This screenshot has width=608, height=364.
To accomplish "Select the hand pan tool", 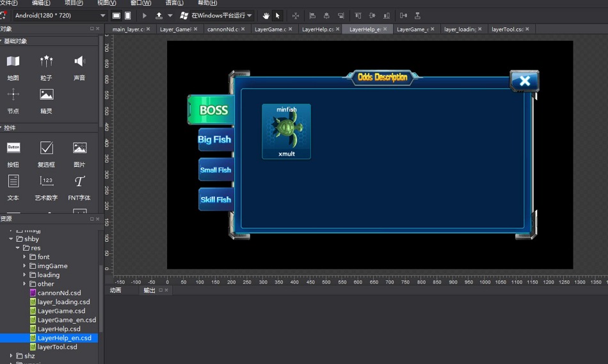I will click(x=266, y=15).
